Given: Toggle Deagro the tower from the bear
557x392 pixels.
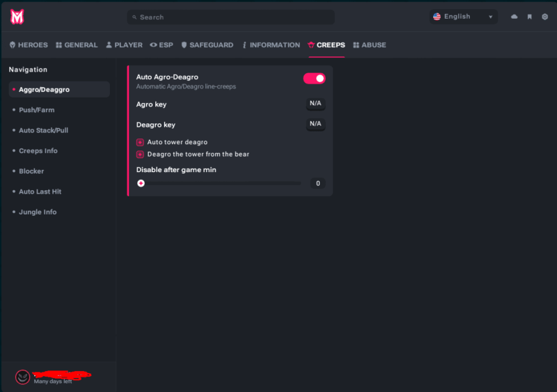Looking at the screenshot, I should pos(140,155).
